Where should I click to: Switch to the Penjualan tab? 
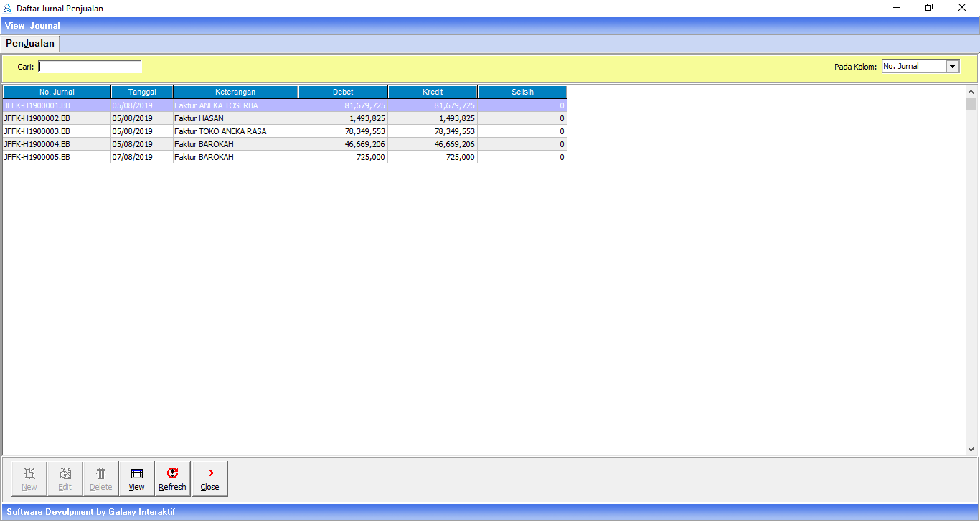pos(30,44)
